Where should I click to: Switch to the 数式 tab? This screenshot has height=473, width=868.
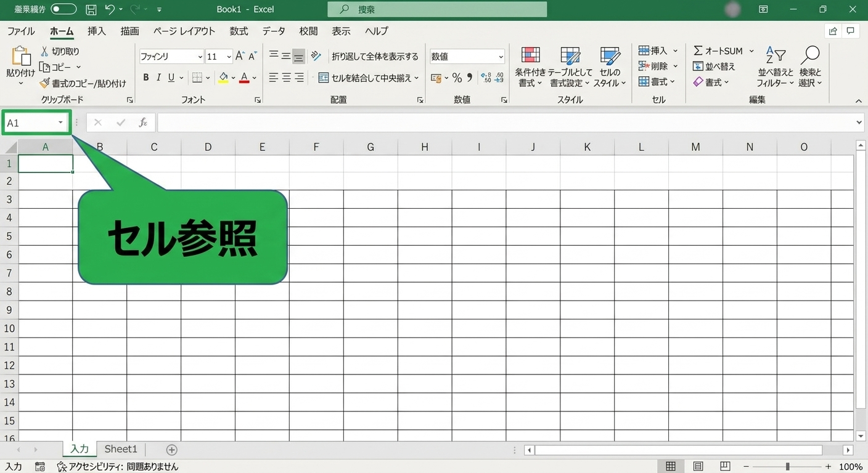point(239,31)
